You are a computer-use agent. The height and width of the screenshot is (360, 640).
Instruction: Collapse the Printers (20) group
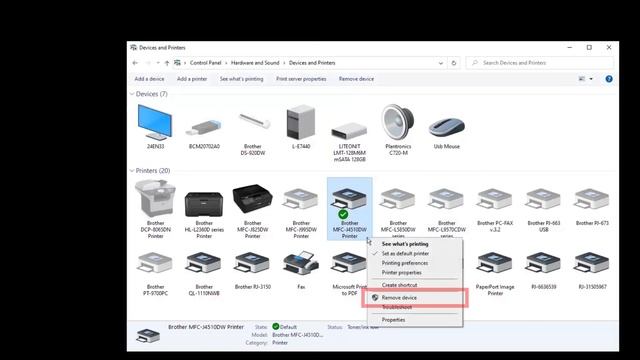(132, 171)
